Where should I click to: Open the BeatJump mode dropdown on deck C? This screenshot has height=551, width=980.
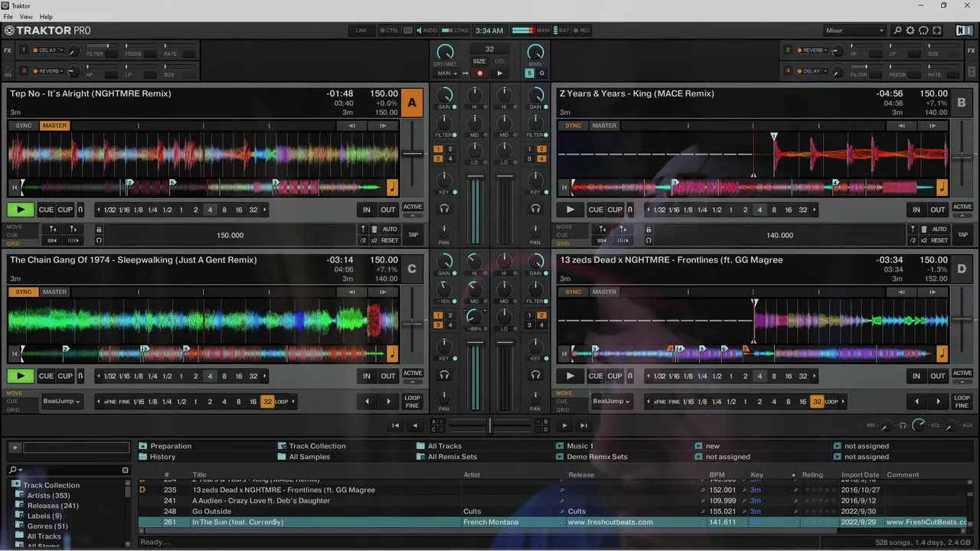pyautogui.click(x=62, y=401)
